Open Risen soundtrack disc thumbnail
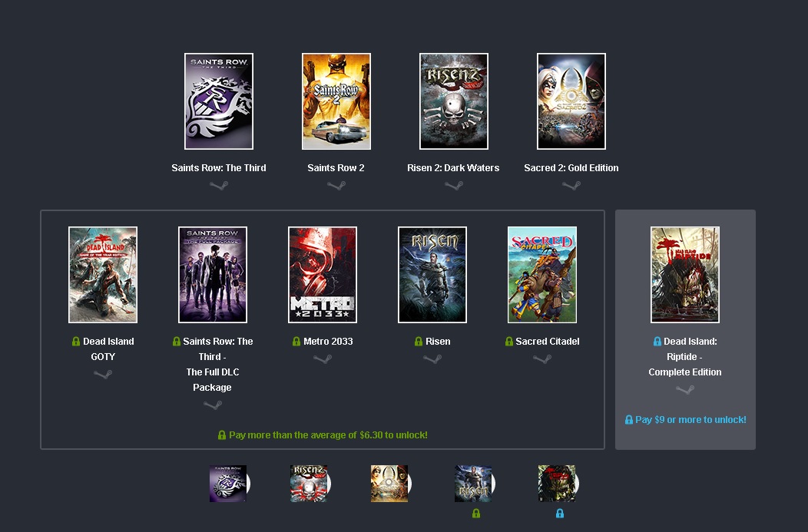 475,484
